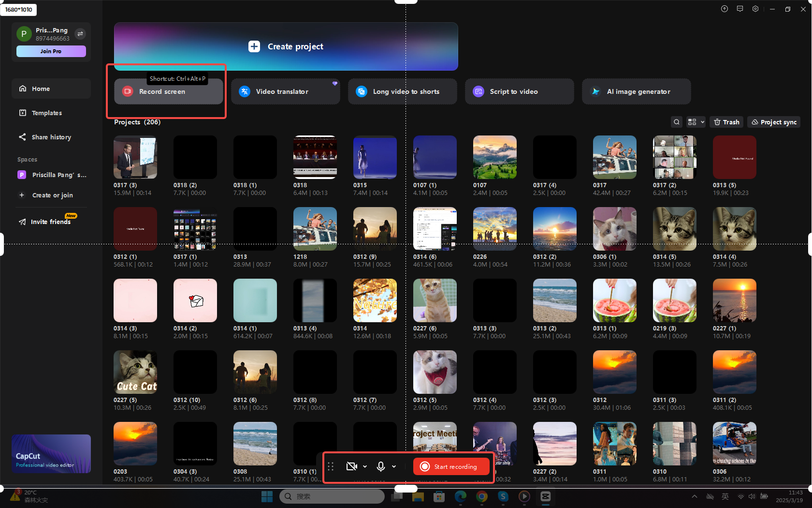The width and height of the screenshot is (812, 508).
Task: Click the Invite friends paper-plane icon
Action: (x=22, y=222)
